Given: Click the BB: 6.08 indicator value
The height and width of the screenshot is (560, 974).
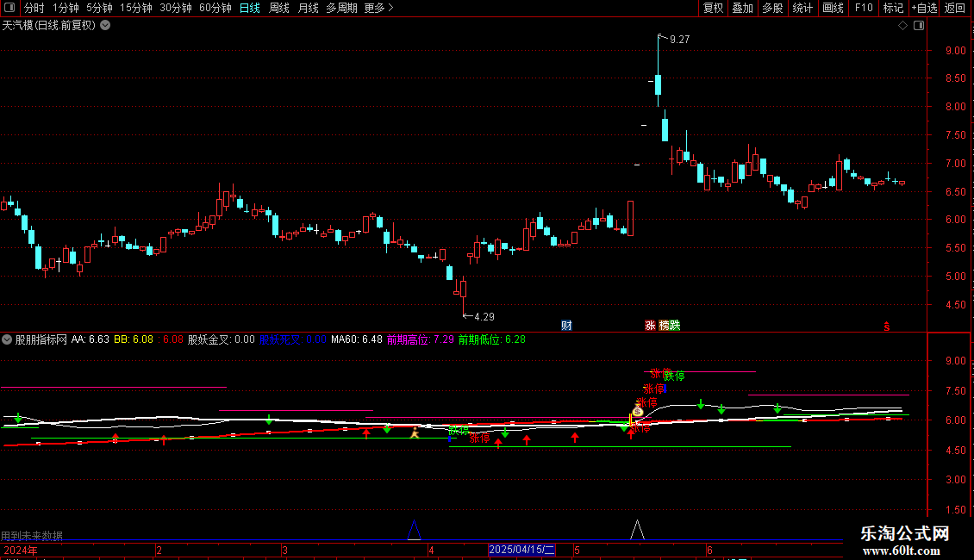Looking at the screenshot, I should 134,339.
